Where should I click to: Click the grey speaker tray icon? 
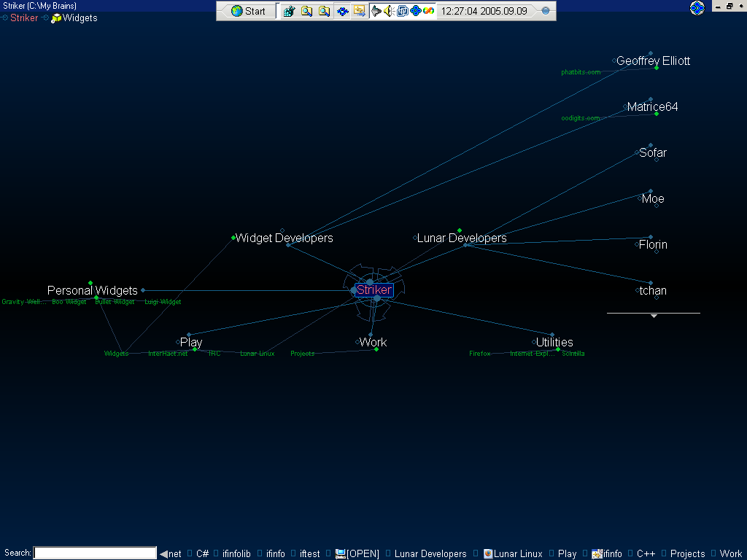(376, 11)
